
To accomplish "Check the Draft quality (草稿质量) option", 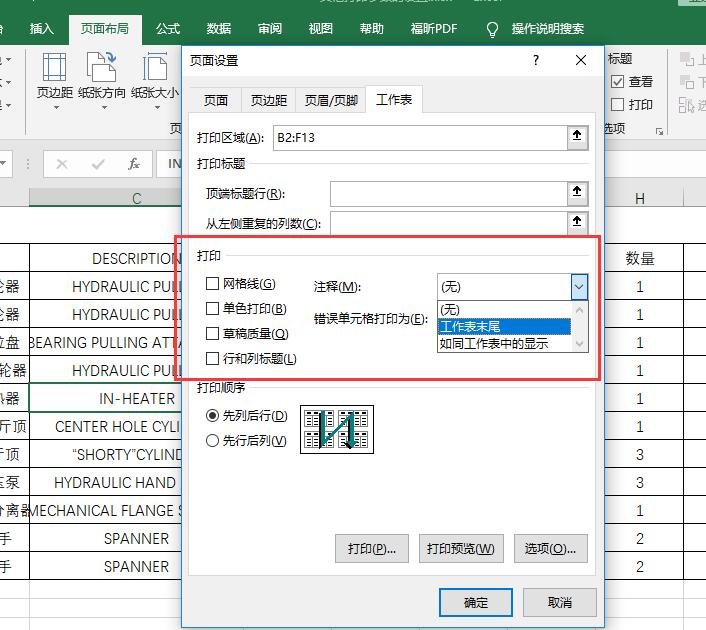I will coord(212,334).
